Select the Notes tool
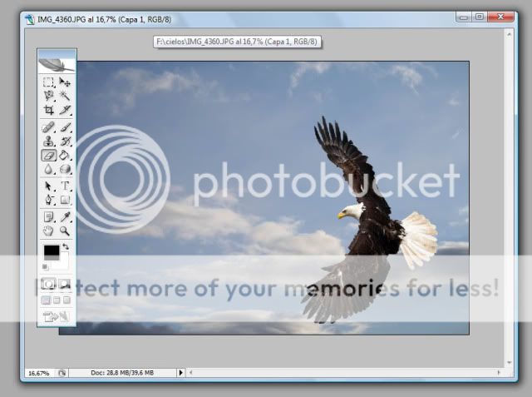The height and width of the screenshot is (397, 532). (x=48, y=217)
